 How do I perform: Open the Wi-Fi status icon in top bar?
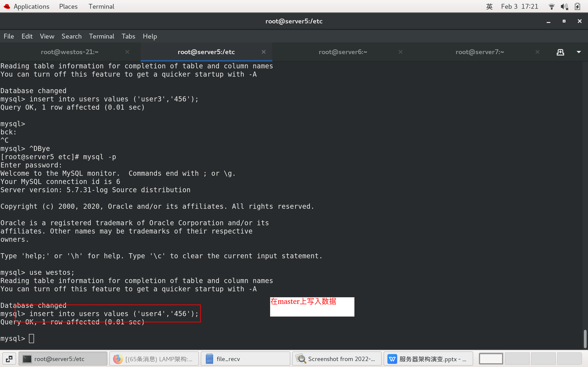[x=551, y=6]
